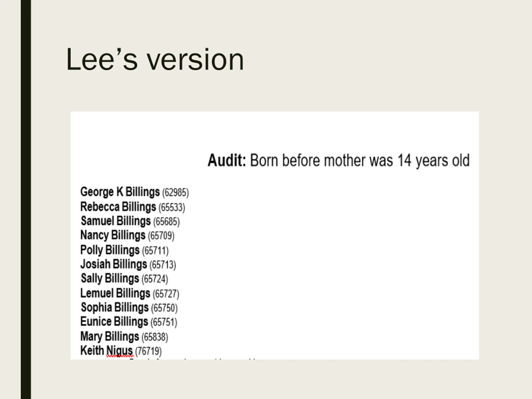Viewport: 532px width, 399px height.
Task: Click the Keith Nigus name
Action: [106, 350]
